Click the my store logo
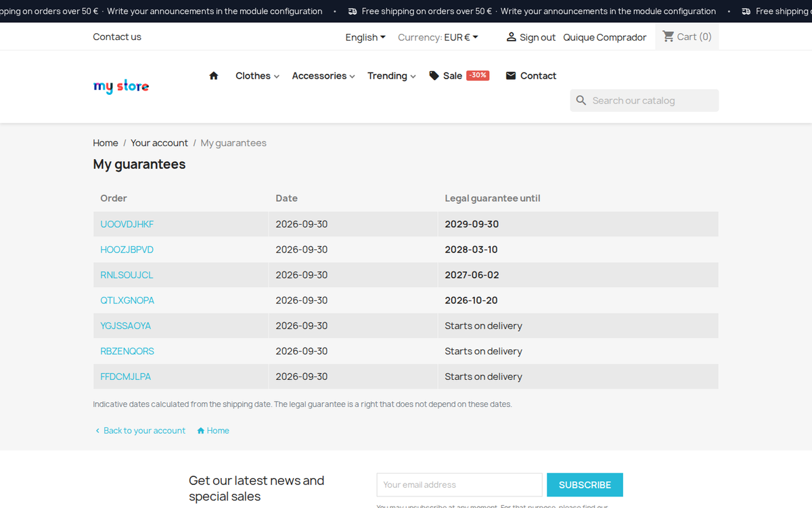The image size is (812, 508). tap(121, 86)
